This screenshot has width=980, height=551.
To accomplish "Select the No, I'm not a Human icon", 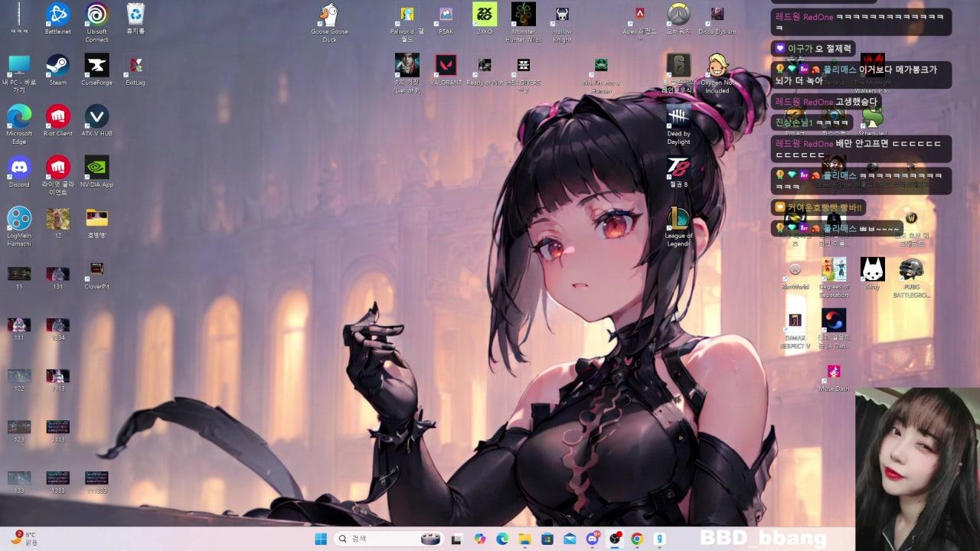I will point(601,73).
